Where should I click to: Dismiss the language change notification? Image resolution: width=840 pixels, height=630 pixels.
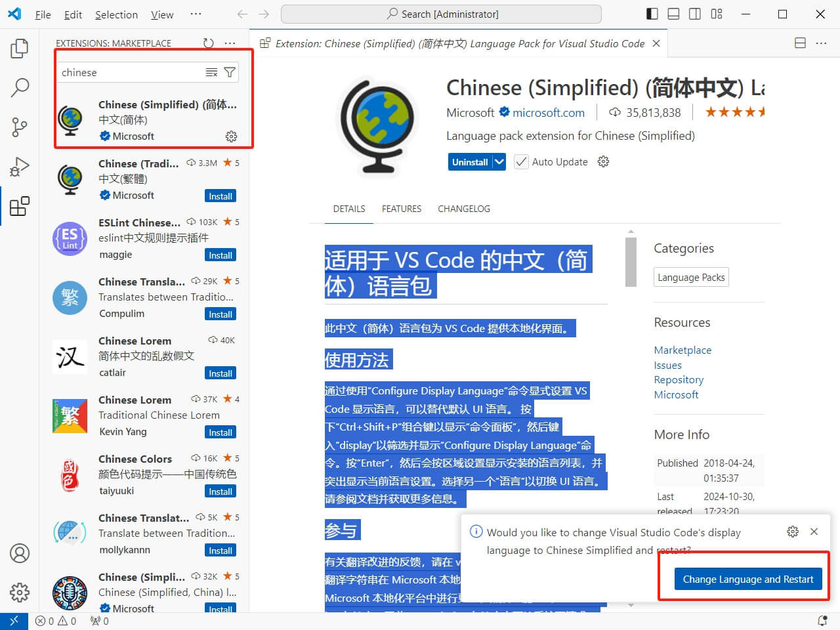click(x=814, y=532)
